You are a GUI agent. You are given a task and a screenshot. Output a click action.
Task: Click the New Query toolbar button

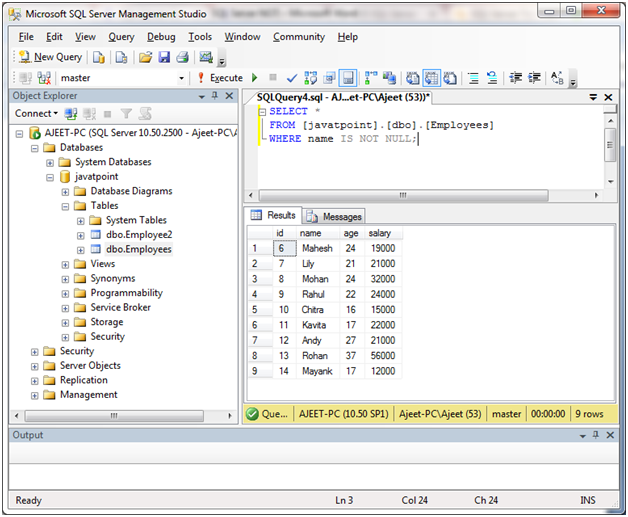pos(50,57)
